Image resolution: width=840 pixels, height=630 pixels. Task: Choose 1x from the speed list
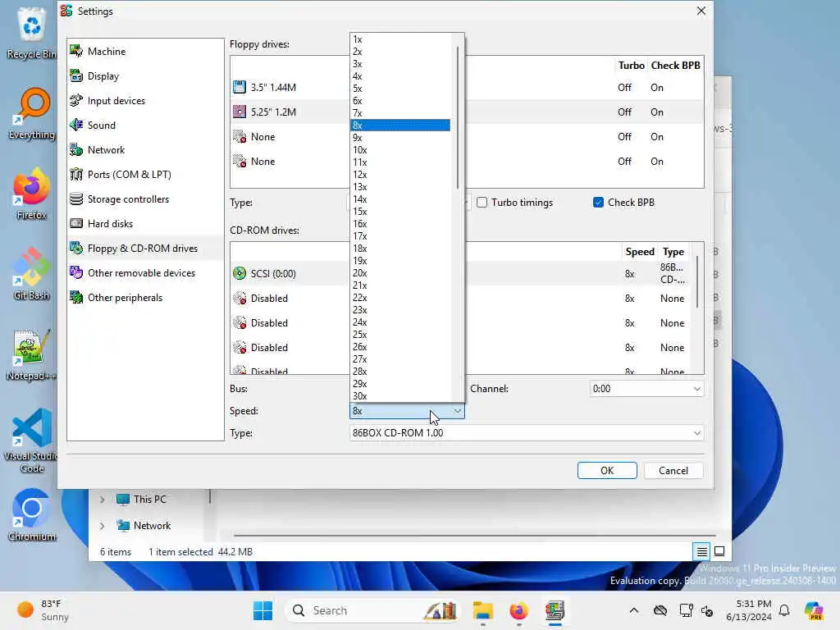400,39
